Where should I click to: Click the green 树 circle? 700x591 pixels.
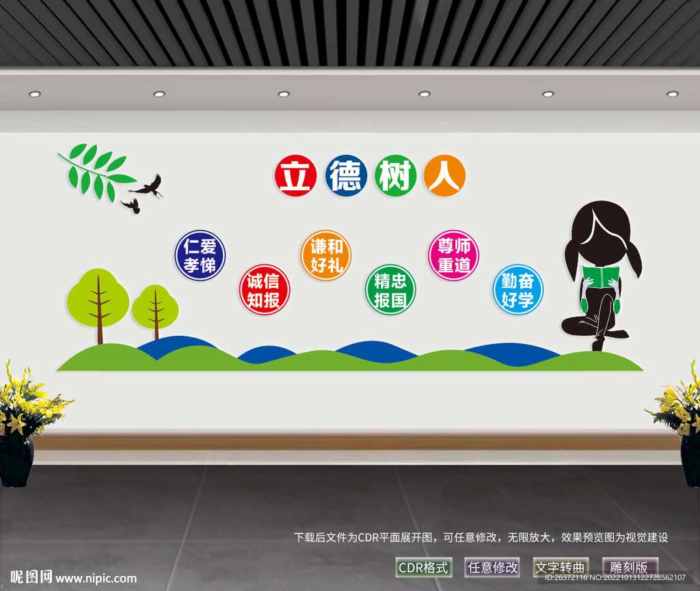click(x=396, y=176)
